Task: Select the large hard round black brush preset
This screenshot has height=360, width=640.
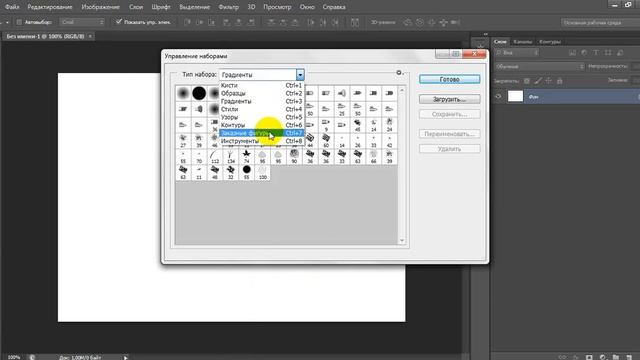Action: point(199,93)
